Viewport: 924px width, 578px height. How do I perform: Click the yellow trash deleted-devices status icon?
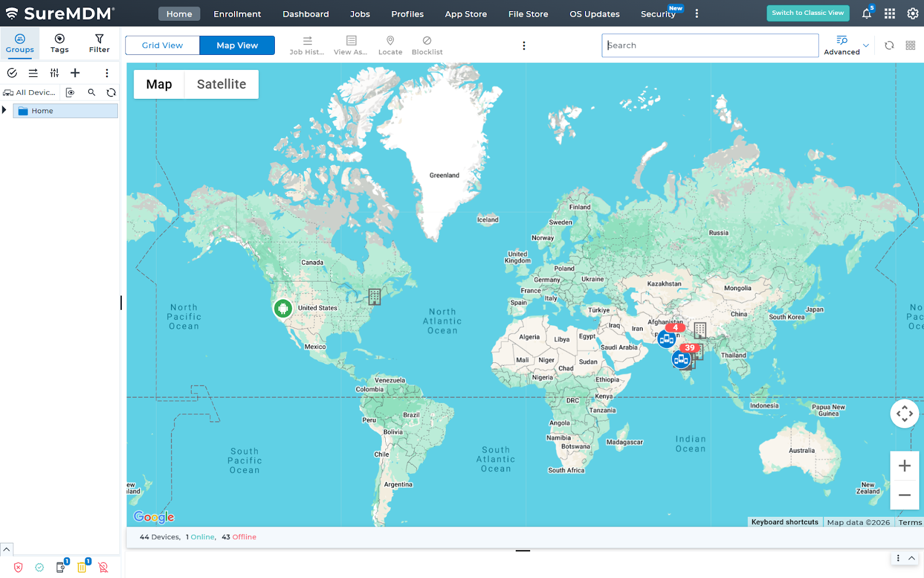click(x=81, y=567)
